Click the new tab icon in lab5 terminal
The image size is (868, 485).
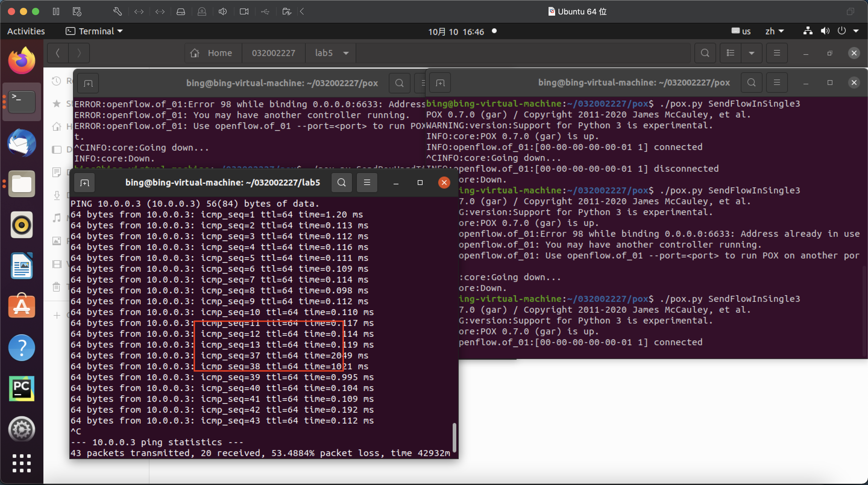pos(85,183)
